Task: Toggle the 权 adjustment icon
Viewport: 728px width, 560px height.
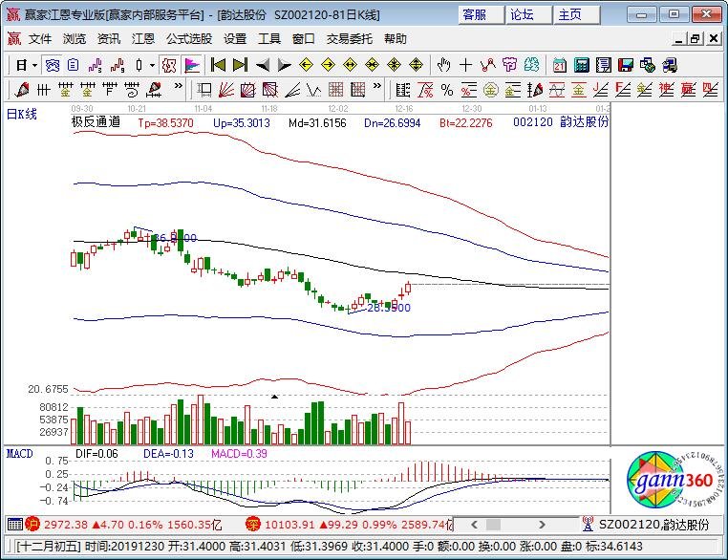Action: click(x=168, y=65)
